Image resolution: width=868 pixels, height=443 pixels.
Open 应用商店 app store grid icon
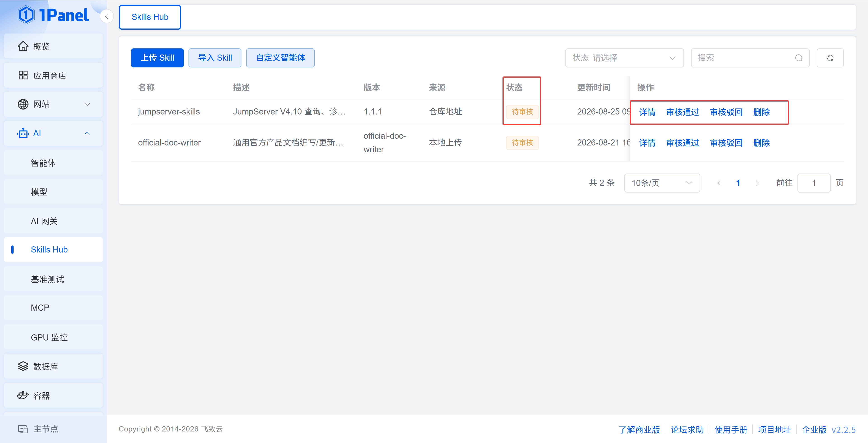(23, 75)
